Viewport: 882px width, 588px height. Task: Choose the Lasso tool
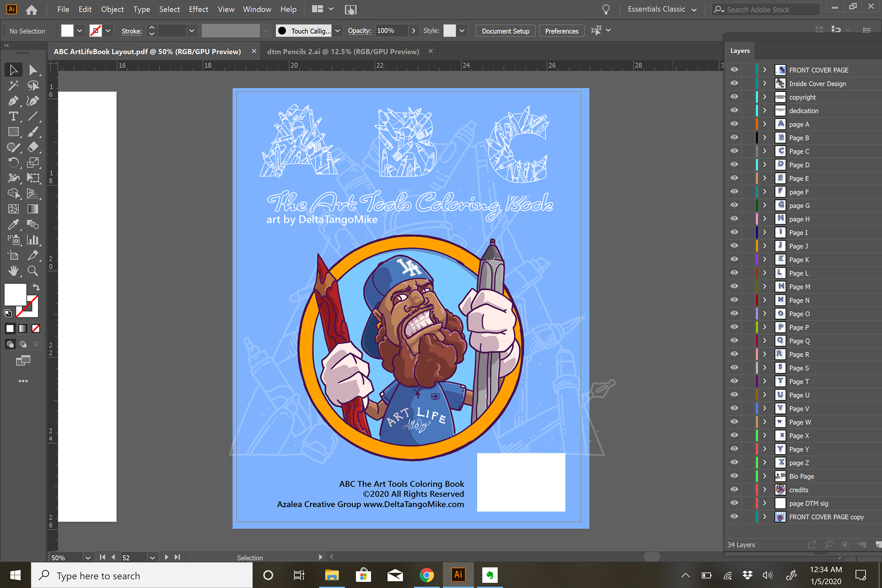pyautogui.click(x=33, y=85)
